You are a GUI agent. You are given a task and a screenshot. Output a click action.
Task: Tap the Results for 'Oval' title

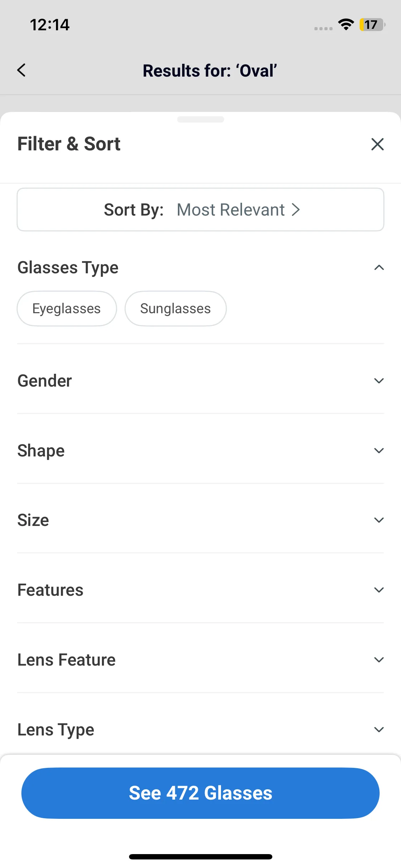coord(210,71)
